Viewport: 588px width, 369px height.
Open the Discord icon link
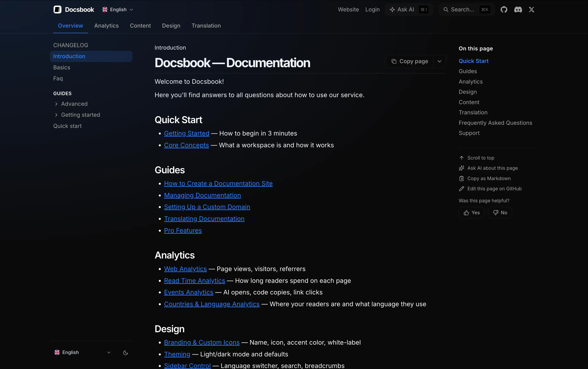click(x=518, y=10)
